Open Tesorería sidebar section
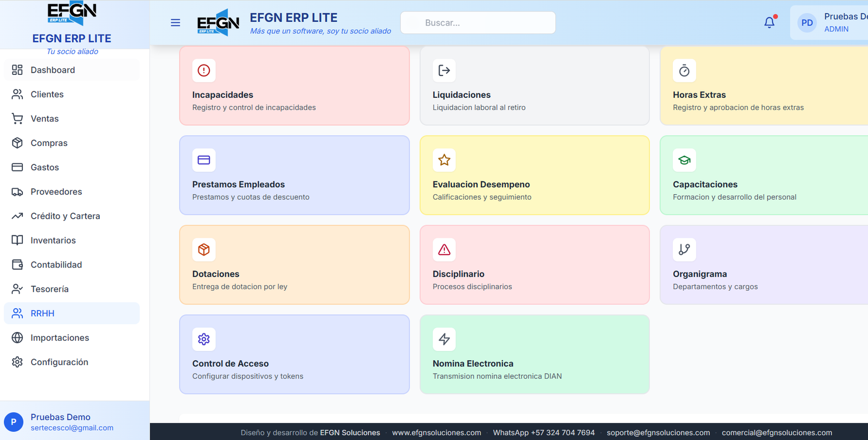Image resolution: width=868 pixels, height=440 pixels. point(72,289)
